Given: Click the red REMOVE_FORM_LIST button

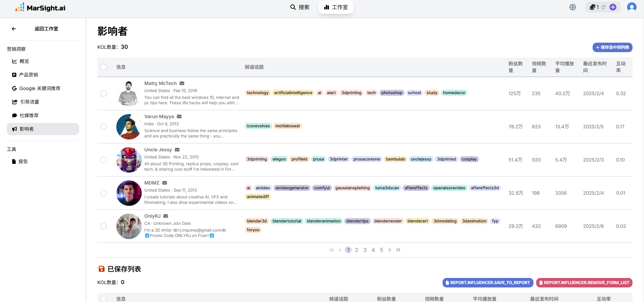Looking at the screenshot, I should 584,283.
